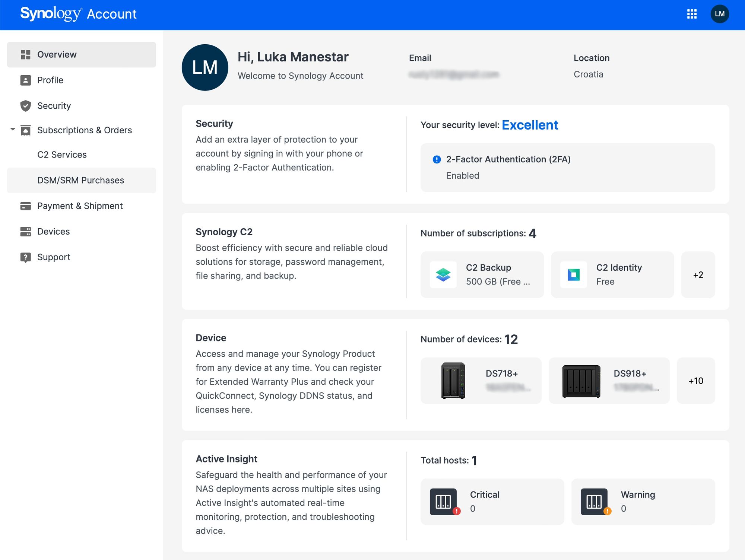Viewport: 745px width, 560px height.
Task: Click the Excellent security level text
Action: point(530,125)
